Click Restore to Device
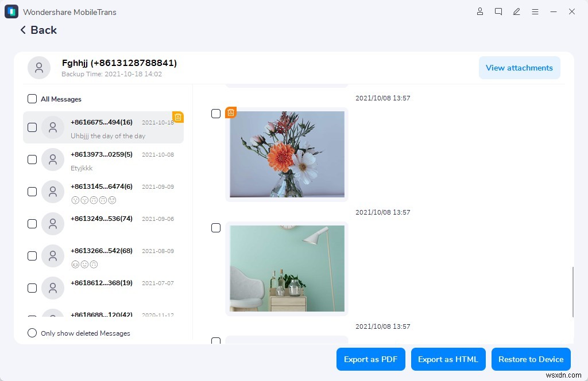Viewport: 588px width, 381px height. click(531, 359)
